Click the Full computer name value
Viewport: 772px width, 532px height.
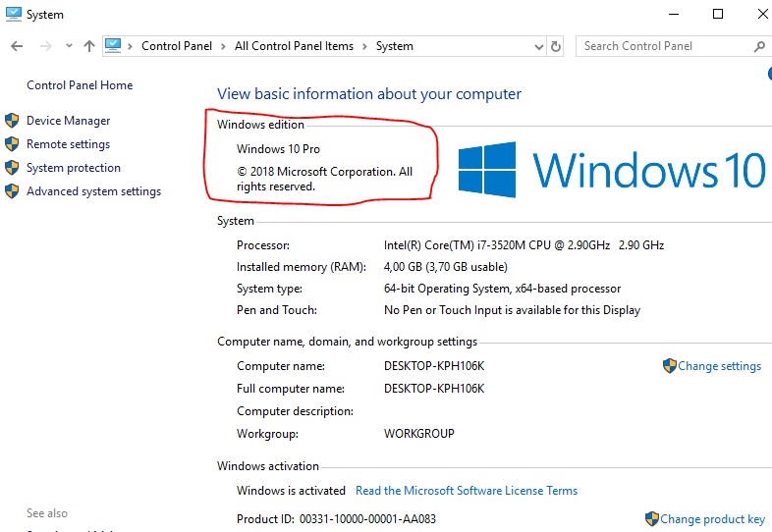[x=434, y=389]
